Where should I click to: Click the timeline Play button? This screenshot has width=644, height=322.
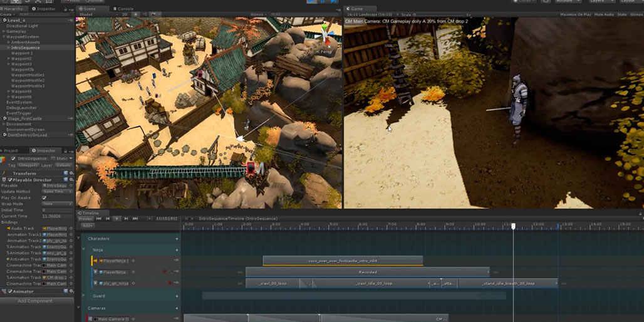[117, 218]
